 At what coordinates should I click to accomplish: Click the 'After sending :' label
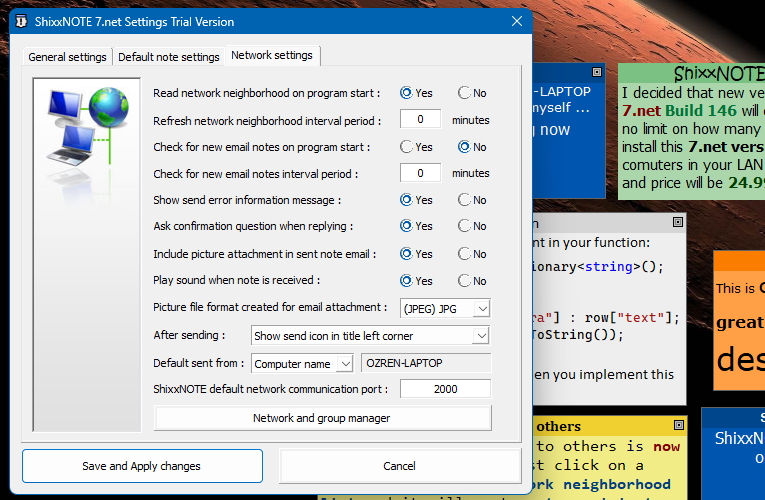click(189, 335)
